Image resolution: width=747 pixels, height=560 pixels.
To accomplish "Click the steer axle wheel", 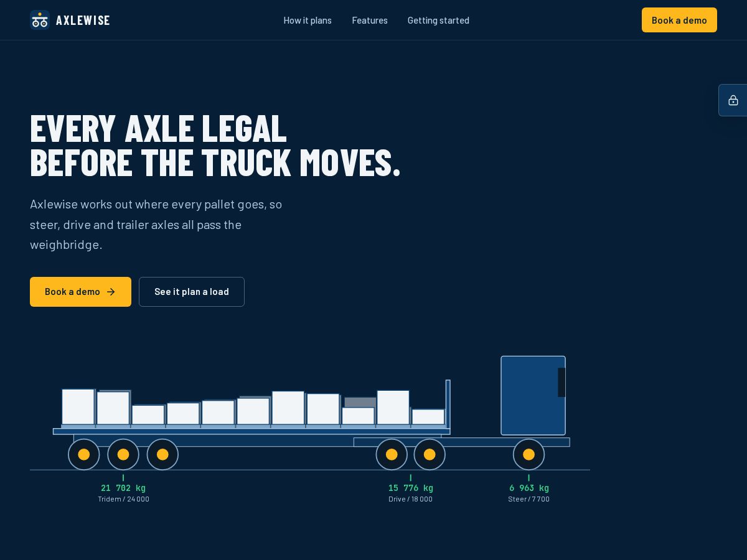I will 529,454.
